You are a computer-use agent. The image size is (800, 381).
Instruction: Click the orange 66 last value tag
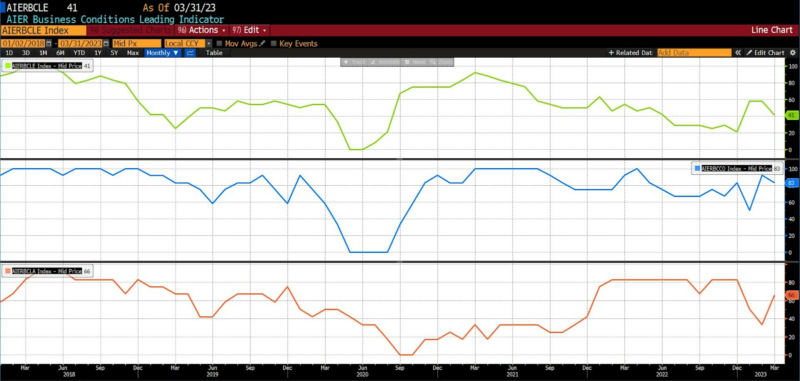click(791, 295)
